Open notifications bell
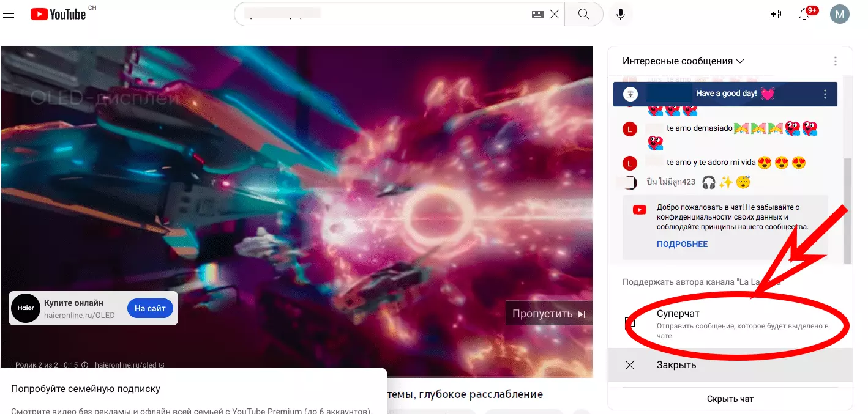Image resolution: width=868 pixels, height=414 pixels. coord(805,14)
